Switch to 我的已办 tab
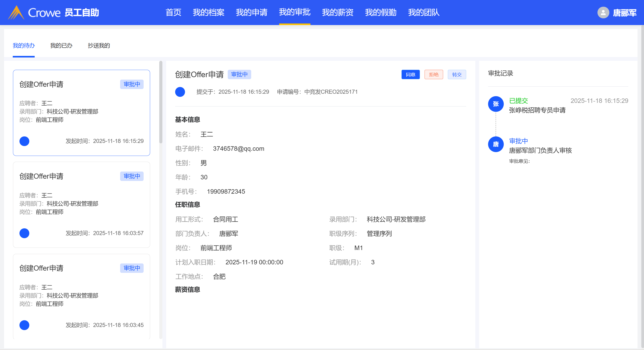The height and width of the screenshot is (350, 644). (61, 45)
